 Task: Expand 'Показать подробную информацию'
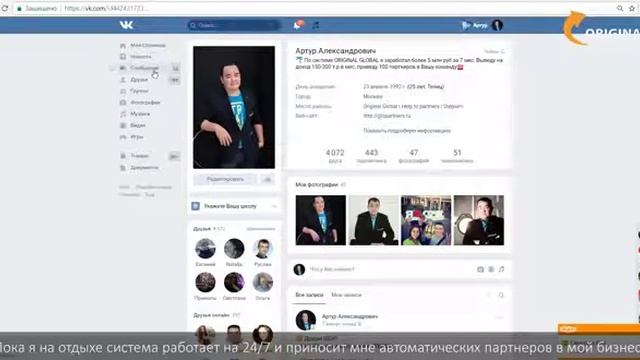407,131
